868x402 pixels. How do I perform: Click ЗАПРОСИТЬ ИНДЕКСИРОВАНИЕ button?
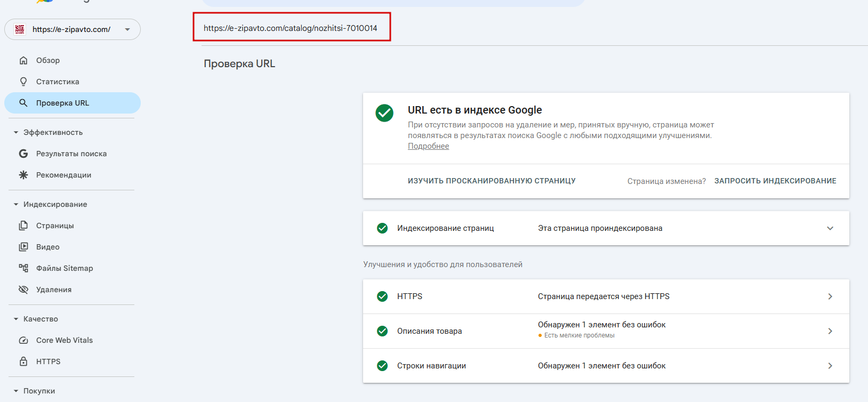click(x=775, y=181)
